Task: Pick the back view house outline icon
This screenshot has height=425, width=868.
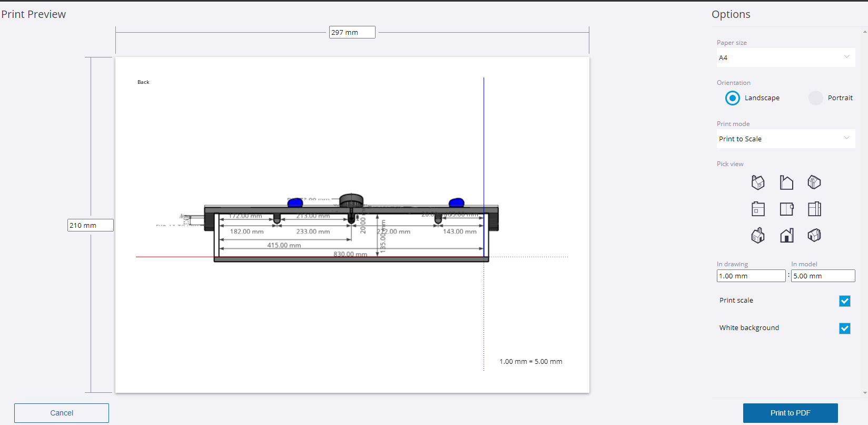Action: point(786,182)
